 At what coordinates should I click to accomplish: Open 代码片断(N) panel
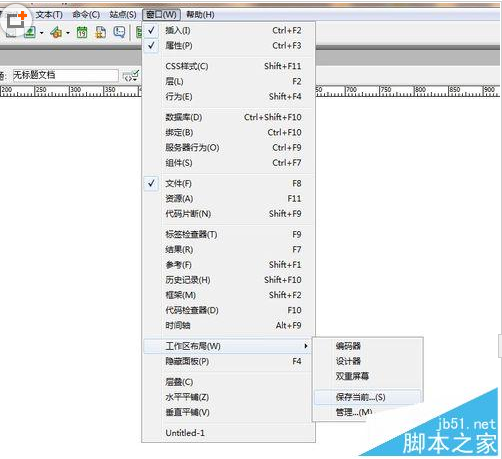click(x=229, y=214)
